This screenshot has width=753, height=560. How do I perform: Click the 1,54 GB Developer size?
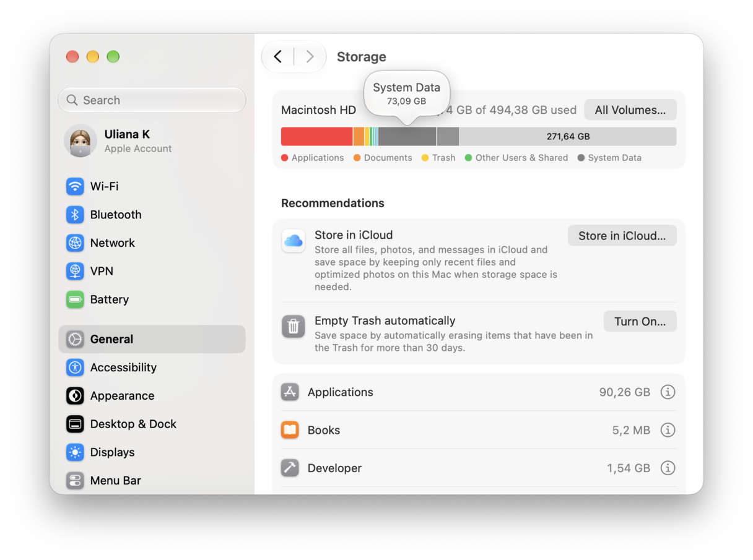pos(629,468)
